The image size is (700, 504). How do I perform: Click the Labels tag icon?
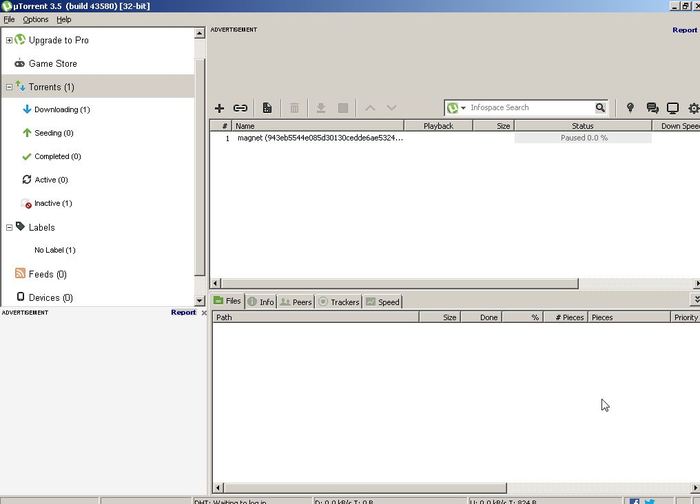point(20,226)
